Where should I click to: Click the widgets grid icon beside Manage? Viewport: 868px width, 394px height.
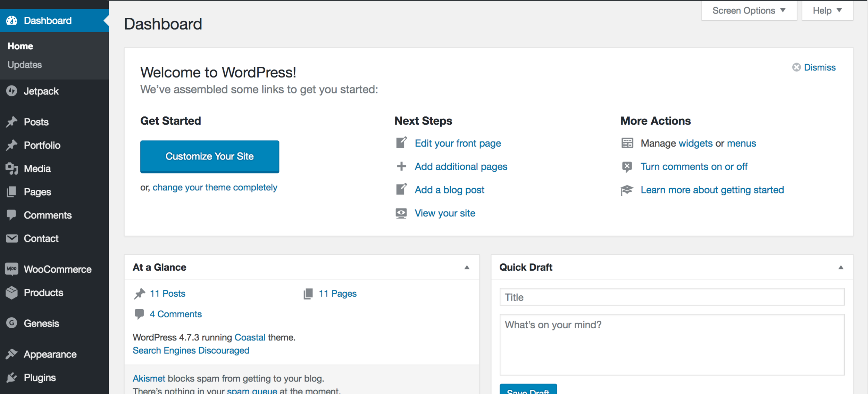[627, 143]
